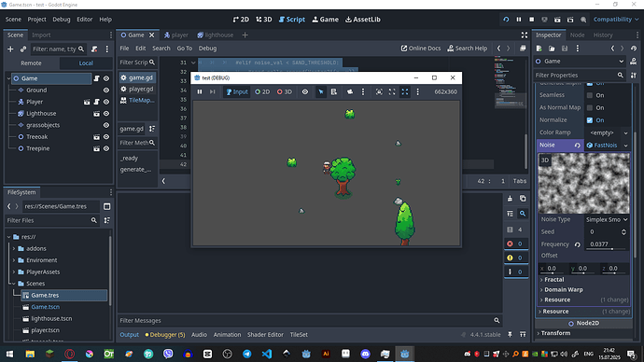Open Color Ramp empty dropdown
Screen dimensions: 644x362
point(607,132)
